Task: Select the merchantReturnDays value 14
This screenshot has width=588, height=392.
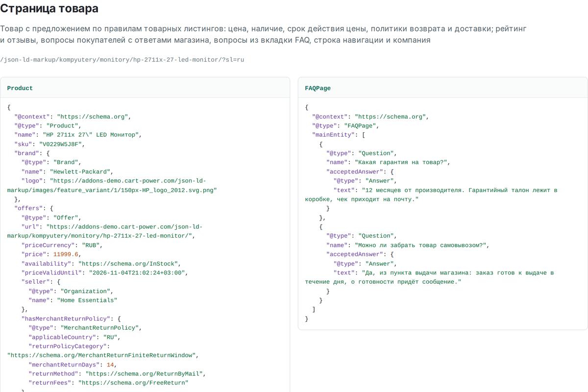Action: coord(110,365)
